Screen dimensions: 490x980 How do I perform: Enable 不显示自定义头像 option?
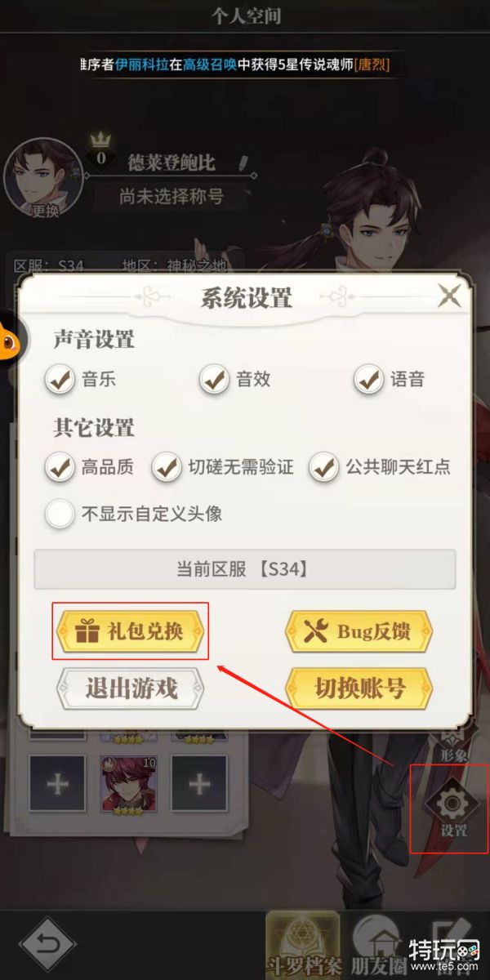tap(60, 514)
